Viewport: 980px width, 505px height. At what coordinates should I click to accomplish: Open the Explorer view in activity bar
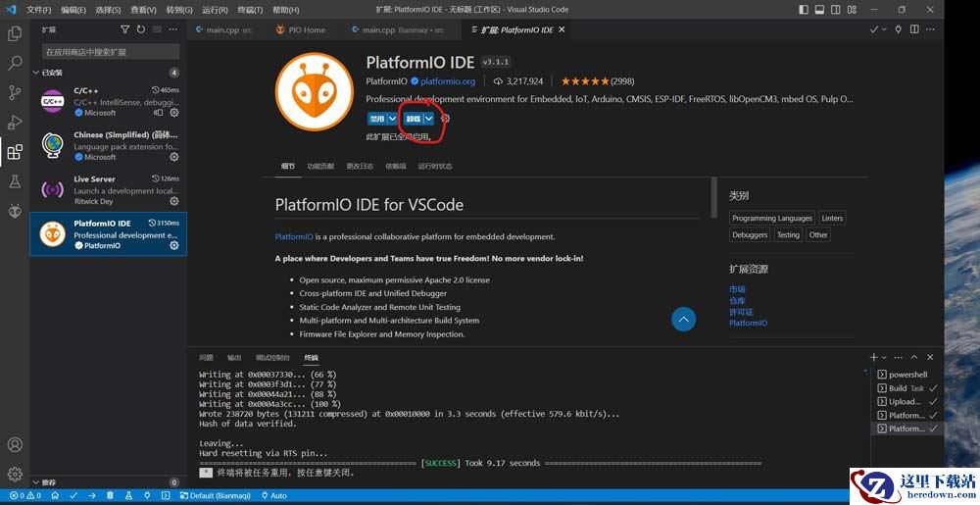15,33
